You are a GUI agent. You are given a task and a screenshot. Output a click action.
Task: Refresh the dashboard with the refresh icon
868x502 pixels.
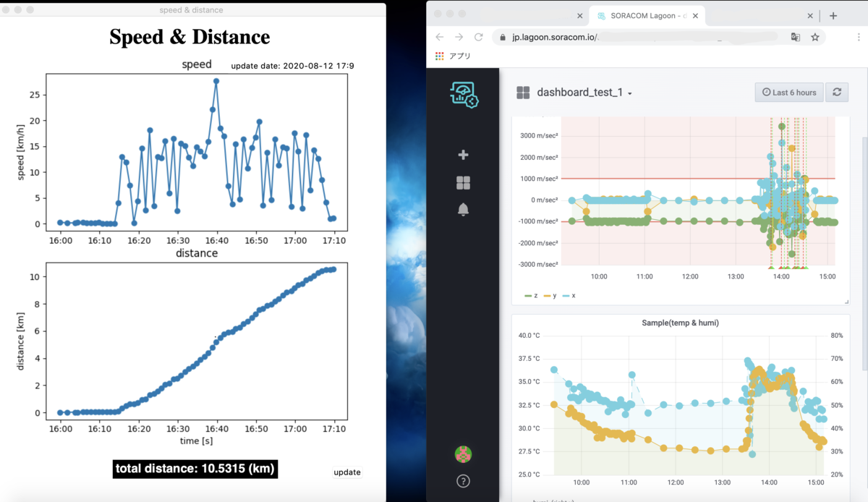click(x=837, y=93)
